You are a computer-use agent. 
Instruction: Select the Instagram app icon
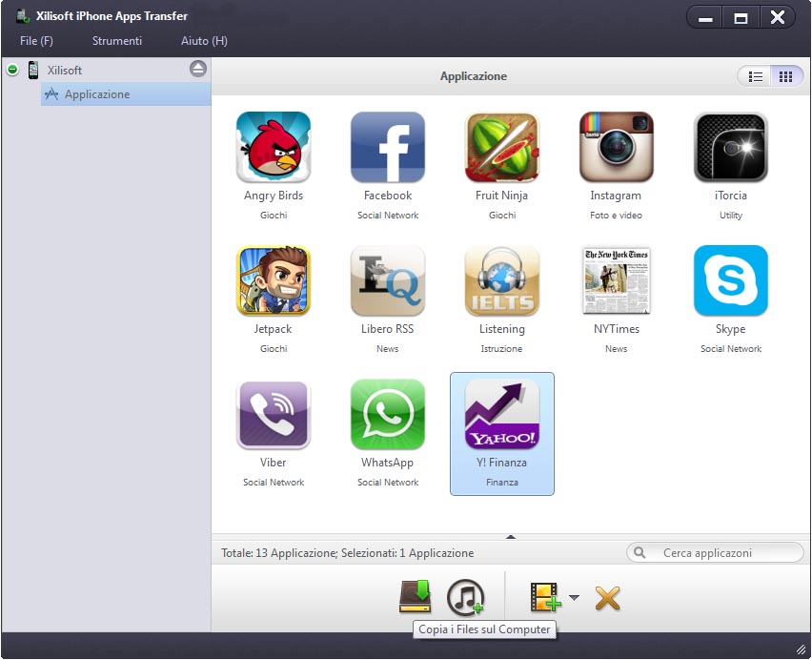coord(616,147)
